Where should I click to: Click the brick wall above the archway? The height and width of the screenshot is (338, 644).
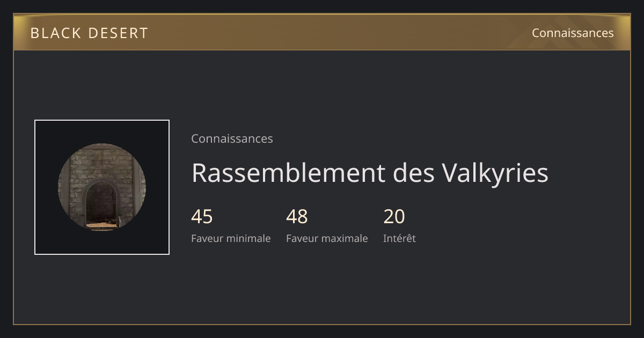(102, 163)
